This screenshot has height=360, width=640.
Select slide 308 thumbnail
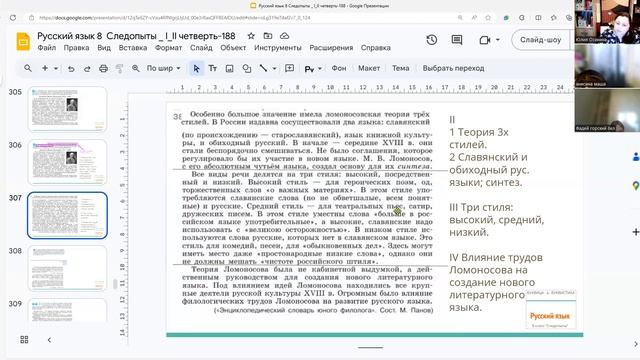(x=67, y=268)
